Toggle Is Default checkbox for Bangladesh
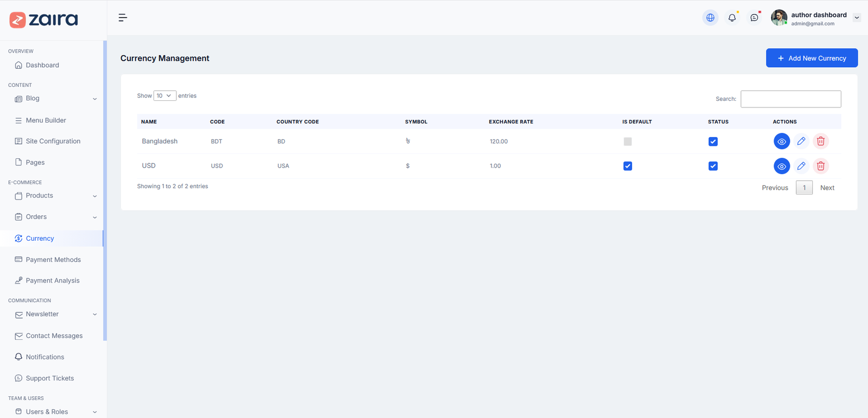Viewport: 868px width, 418px height. tap(628, 142)
